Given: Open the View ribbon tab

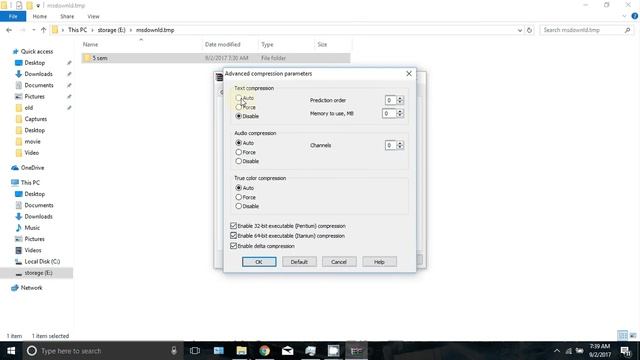Looking at the screenshot, I should tap(93, 16).
